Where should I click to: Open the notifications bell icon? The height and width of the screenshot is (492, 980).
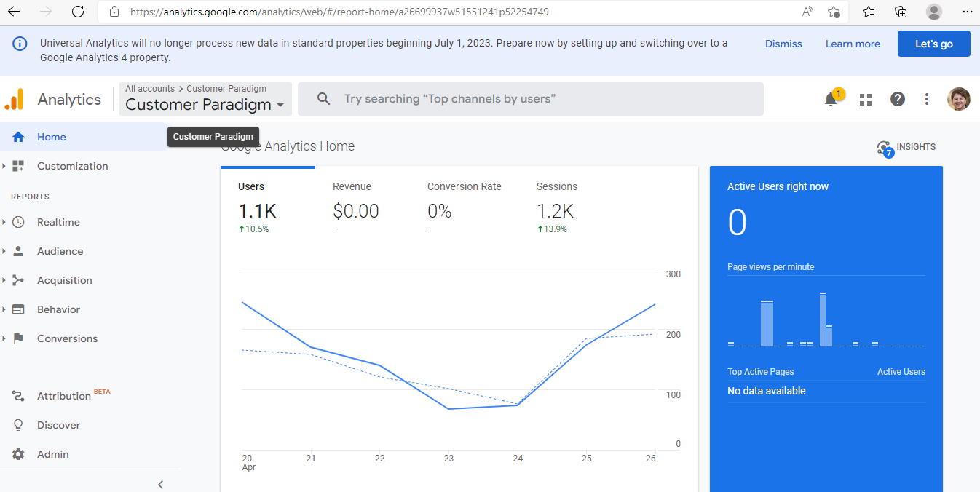point(831,100)
